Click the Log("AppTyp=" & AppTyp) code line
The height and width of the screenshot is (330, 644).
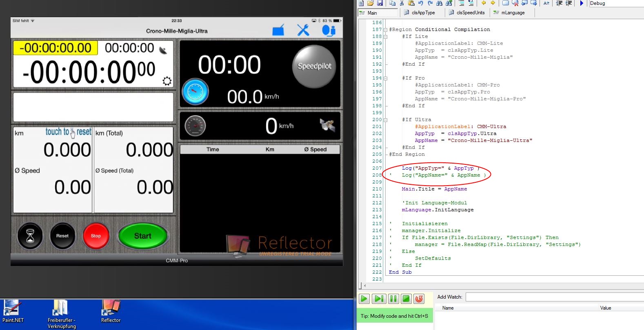coord(440,168)
